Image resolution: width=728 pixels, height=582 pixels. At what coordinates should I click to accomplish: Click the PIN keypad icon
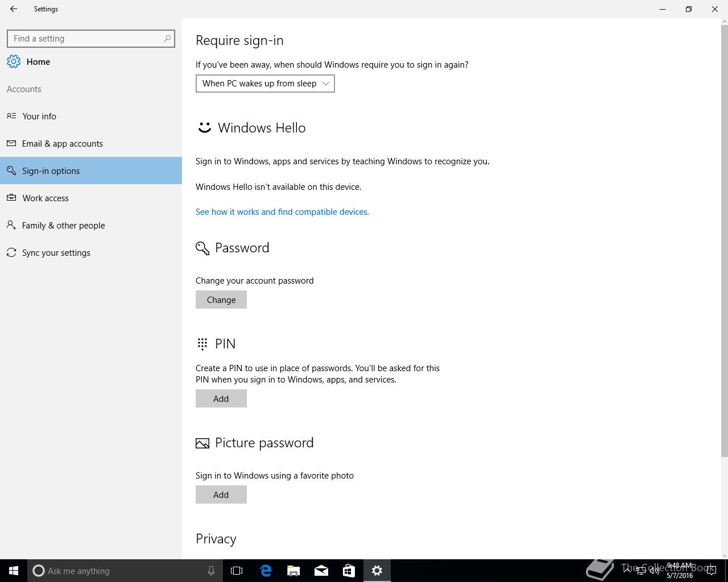click(202, 344)
